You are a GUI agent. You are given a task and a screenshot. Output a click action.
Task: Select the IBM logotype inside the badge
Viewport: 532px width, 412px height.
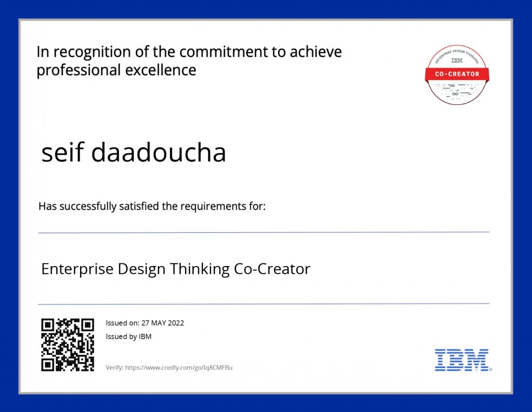click(x=457, y=60)
